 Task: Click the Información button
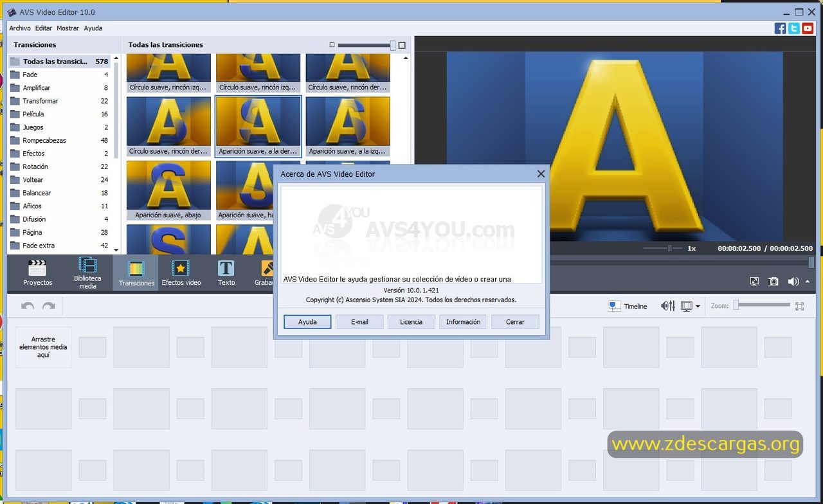pyautogui.click(x=463, y=321)
